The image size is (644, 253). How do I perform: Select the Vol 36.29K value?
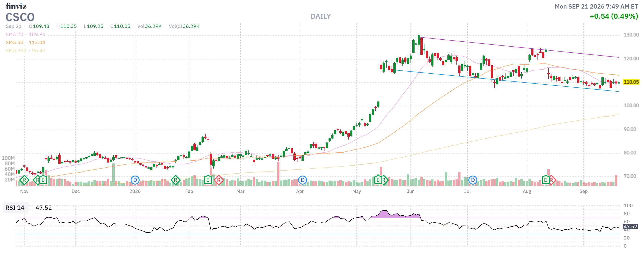150,26
